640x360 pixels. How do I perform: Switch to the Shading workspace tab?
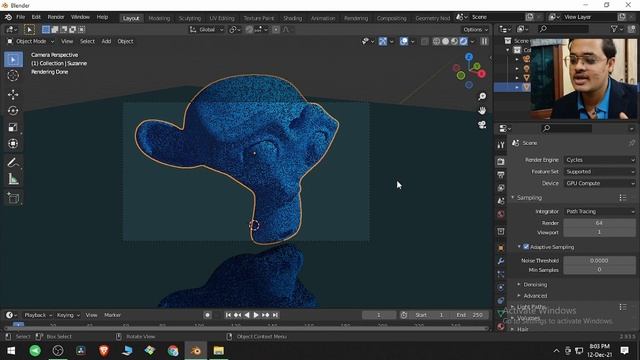293,18
